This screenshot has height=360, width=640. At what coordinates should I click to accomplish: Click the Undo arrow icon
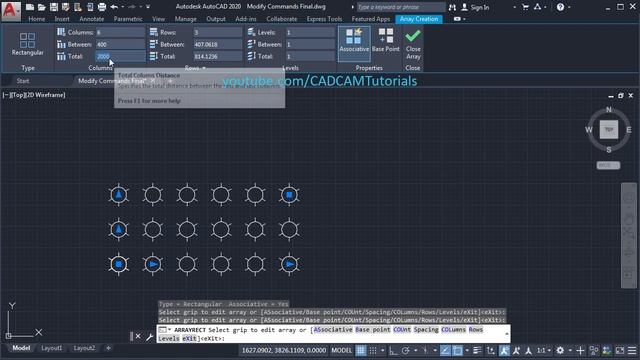point(114,7)
